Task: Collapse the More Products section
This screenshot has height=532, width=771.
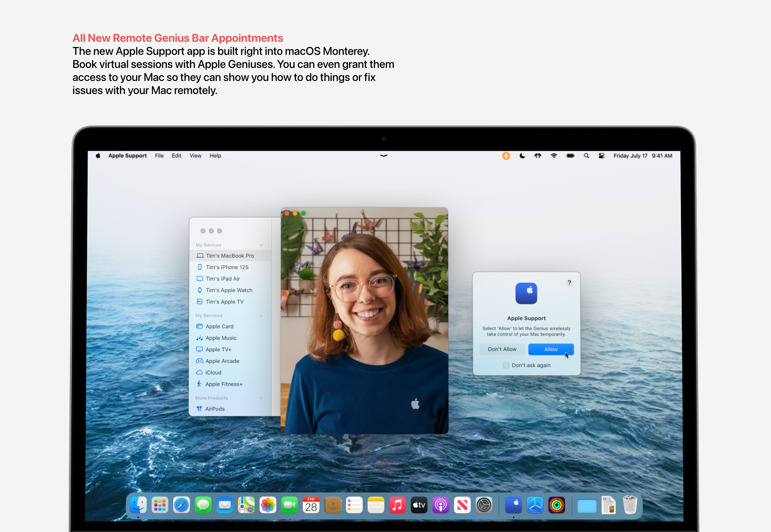Action: pos(261,398)
